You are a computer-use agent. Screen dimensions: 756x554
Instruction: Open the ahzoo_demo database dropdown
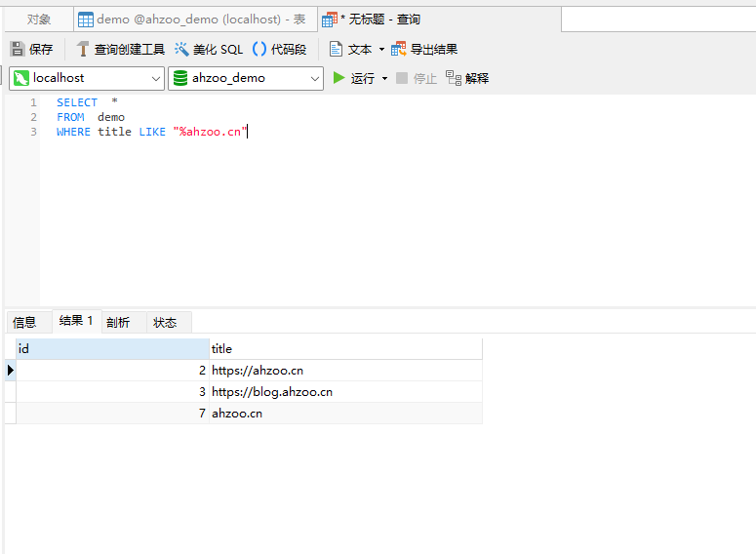314,78
